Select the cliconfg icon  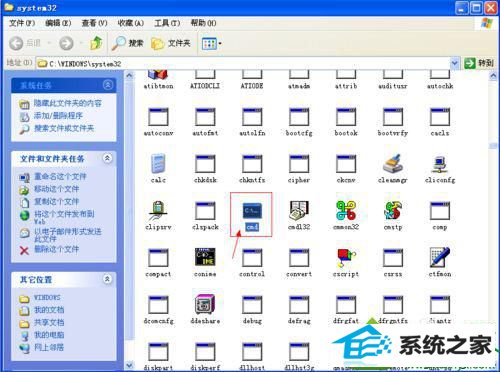tap(440, 164)
